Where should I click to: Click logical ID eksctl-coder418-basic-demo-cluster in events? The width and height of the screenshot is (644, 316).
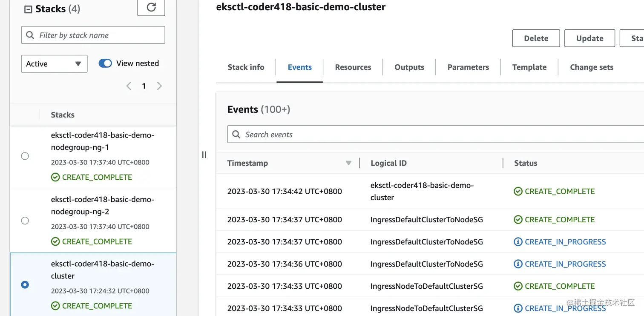pyautogui.click(x=422, y=192)
